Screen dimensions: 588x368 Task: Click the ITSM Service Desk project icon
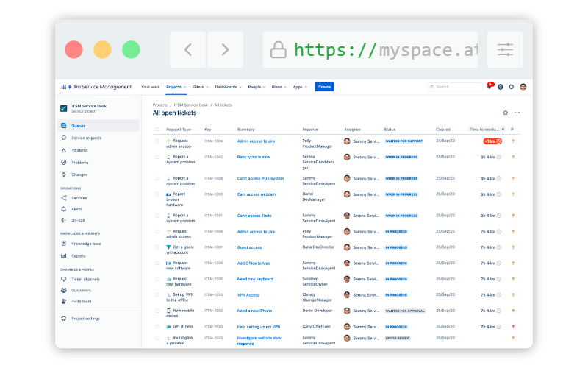click(x=64, y=108)
